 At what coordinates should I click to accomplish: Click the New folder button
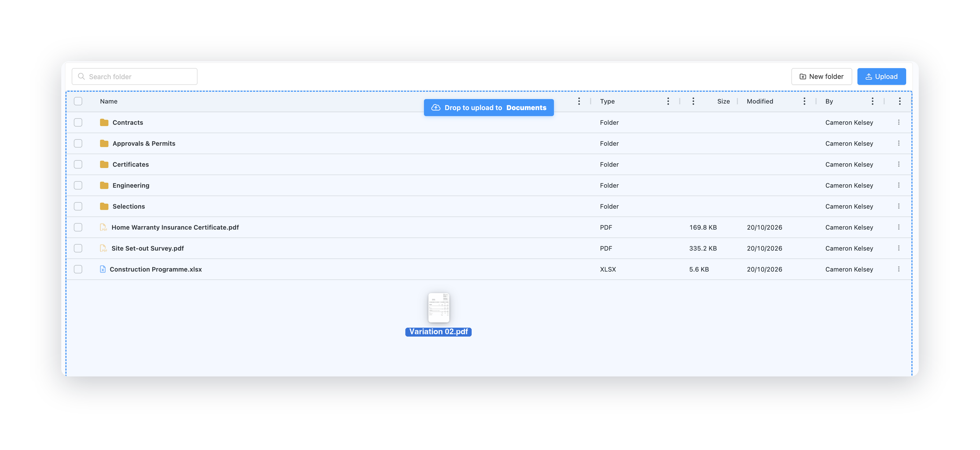pos(821,77)
